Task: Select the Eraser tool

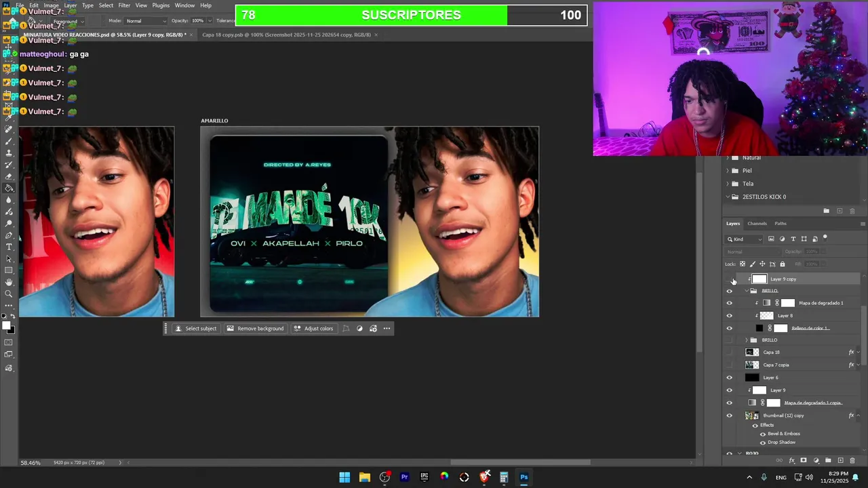Action: pyautogui.click(x=9, y=176)
